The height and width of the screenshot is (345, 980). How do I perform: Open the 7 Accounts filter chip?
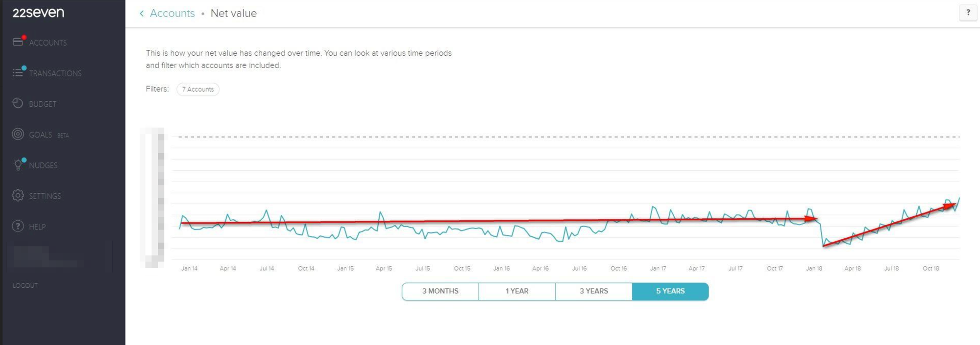197,89
